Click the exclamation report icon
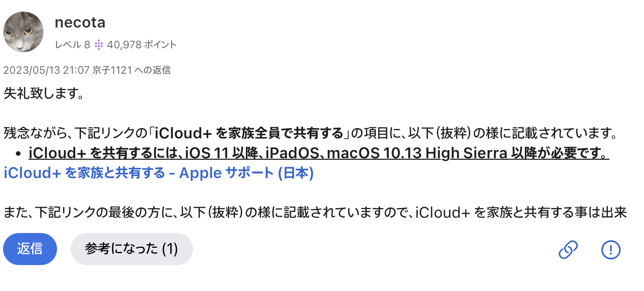The width and height of the screenshot is (644, 291). tap(610, 249)
